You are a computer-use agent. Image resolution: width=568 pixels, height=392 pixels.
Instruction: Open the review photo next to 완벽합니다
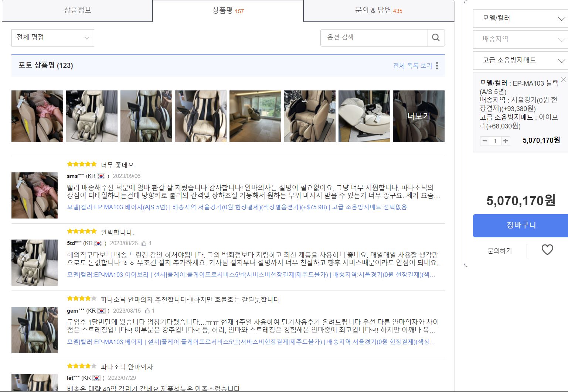click(34, 262)
